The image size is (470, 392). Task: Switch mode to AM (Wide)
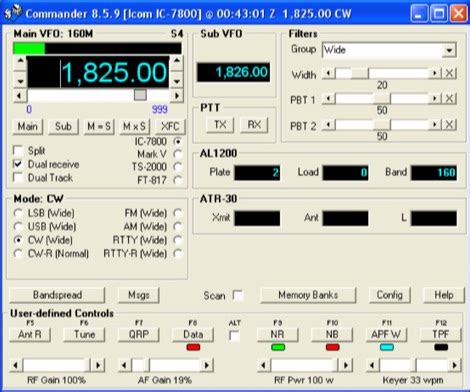click(x=178, y=227)
